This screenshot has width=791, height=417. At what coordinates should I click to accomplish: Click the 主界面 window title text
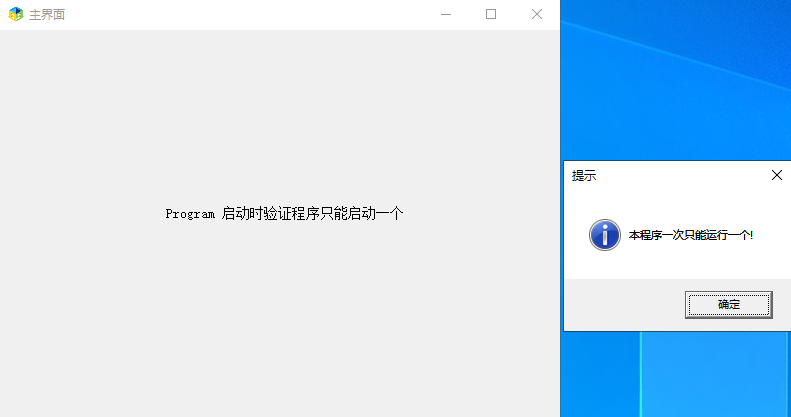click(x=47, y=15)
